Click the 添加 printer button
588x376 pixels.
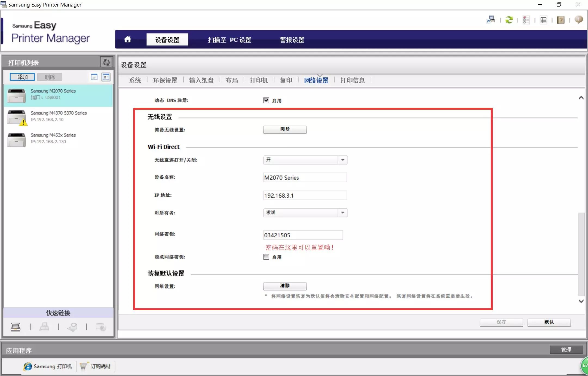coord(22,77)
